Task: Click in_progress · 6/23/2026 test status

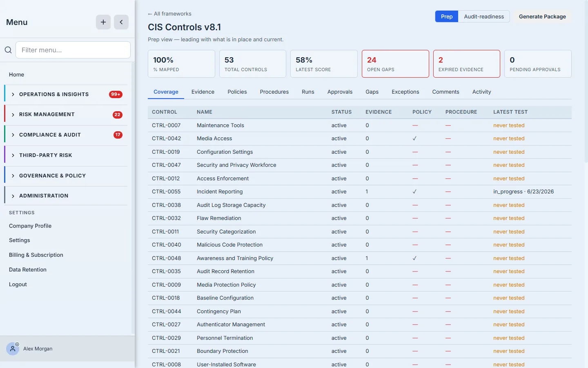Action: [x=523, y=192]
